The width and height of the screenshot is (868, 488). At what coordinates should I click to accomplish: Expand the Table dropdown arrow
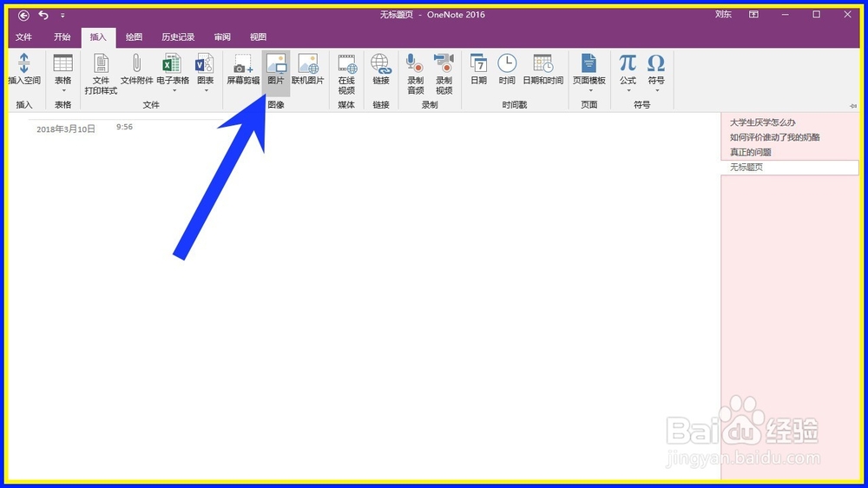tap(63, 90)
